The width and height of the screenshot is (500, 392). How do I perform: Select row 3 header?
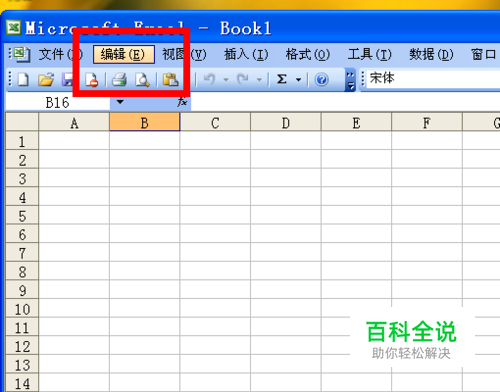pos(22,178)
